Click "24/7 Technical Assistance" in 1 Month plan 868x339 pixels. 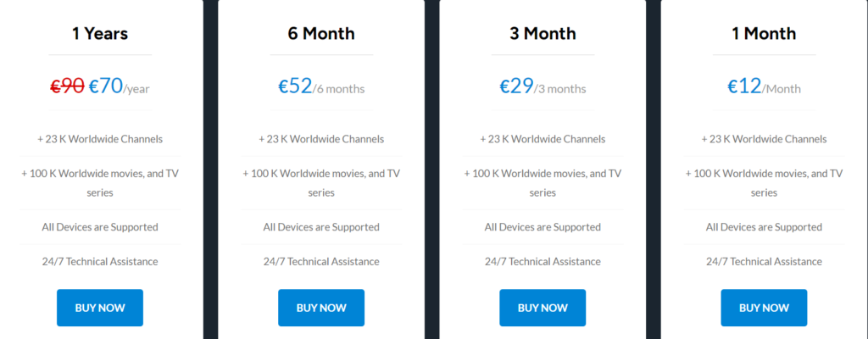click(764, 261)
